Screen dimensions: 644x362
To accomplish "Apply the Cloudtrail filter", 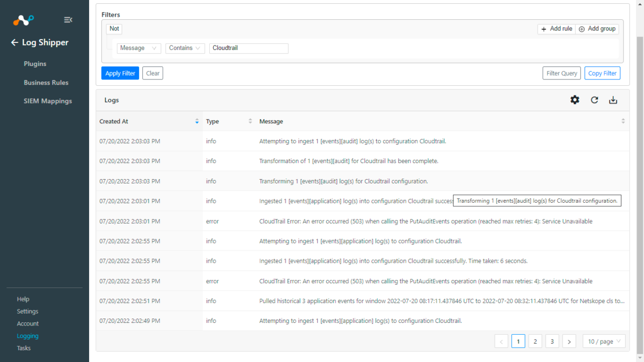I will click(120, 73).
